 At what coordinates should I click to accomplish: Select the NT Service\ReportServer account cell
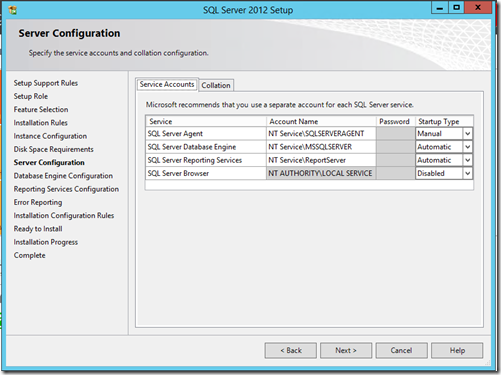(321, 160)
